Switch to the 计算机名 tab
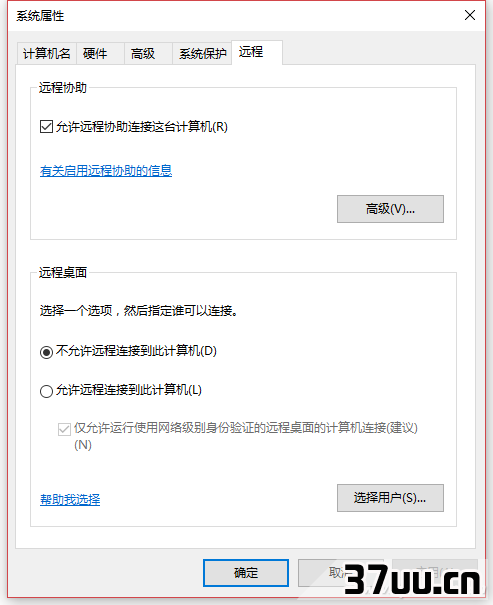Screen dimensions: 493x605 click(47, 53)
